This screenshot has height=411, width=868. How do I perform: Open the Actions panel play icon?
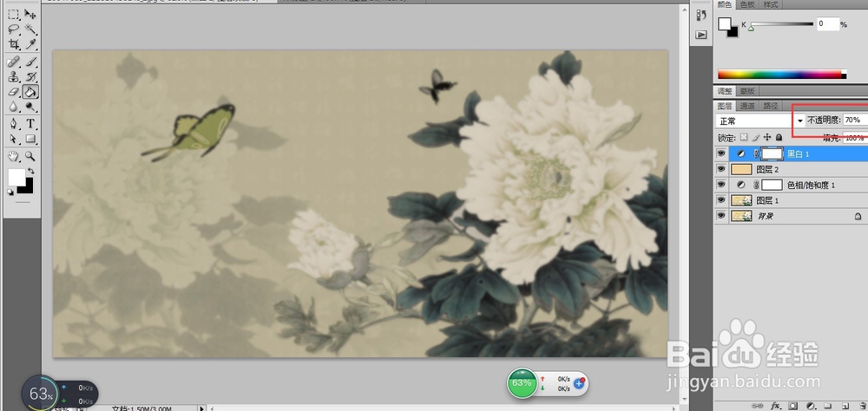(701, 35)
